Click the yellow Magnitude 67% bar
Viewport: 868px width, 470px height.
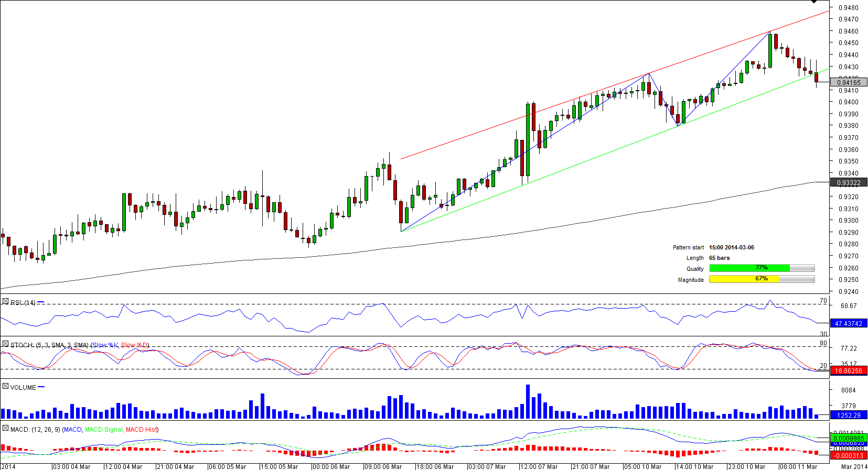pyautogui.click(x=744, y=279)
